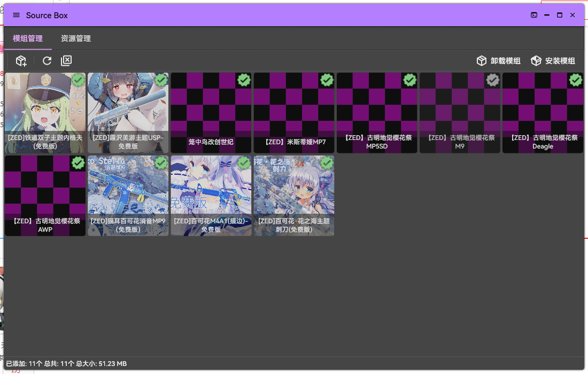The image size is (588, 374).
Task: Select the 霞沢美游主题USP mod thumbnail
Action: click(128, 113)
